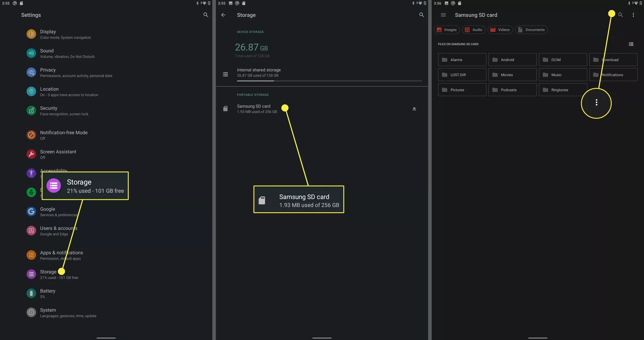Tap the Screen Assistant wrench icon
This screenshot has height=340, width=644.
pos(31,154)
